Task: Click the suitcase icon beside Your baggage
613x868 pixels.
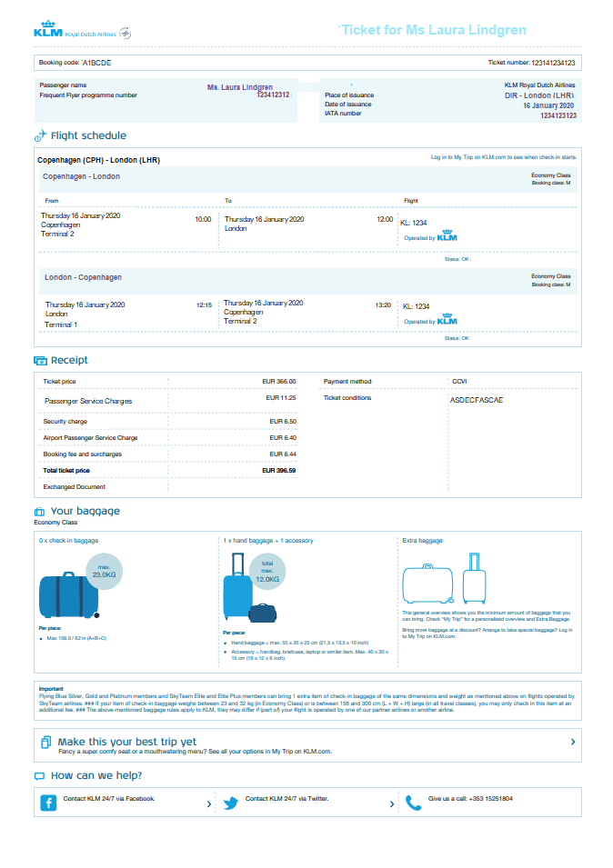Action: coord(40,512)
